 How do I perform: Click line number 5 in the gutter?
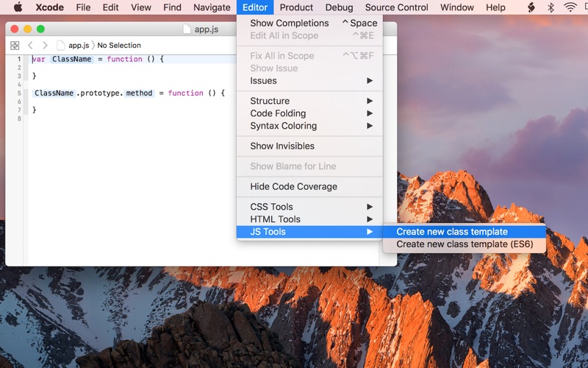point(19,93)
